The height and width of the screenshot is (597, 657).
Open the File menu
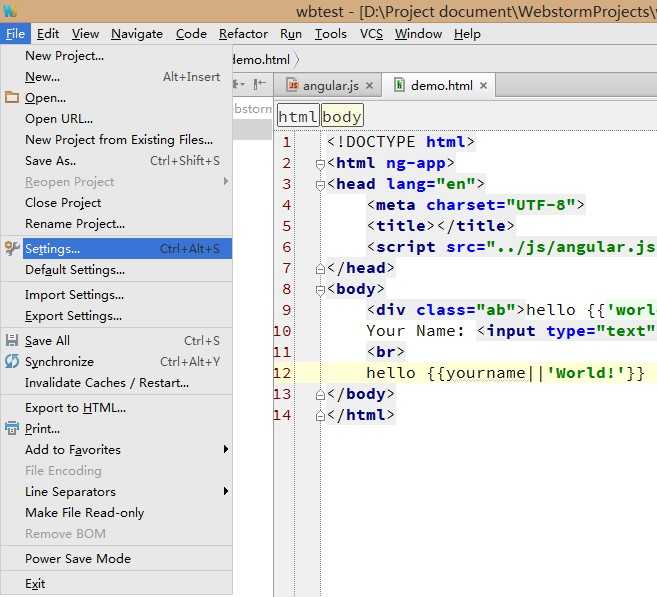pos(15,34)
